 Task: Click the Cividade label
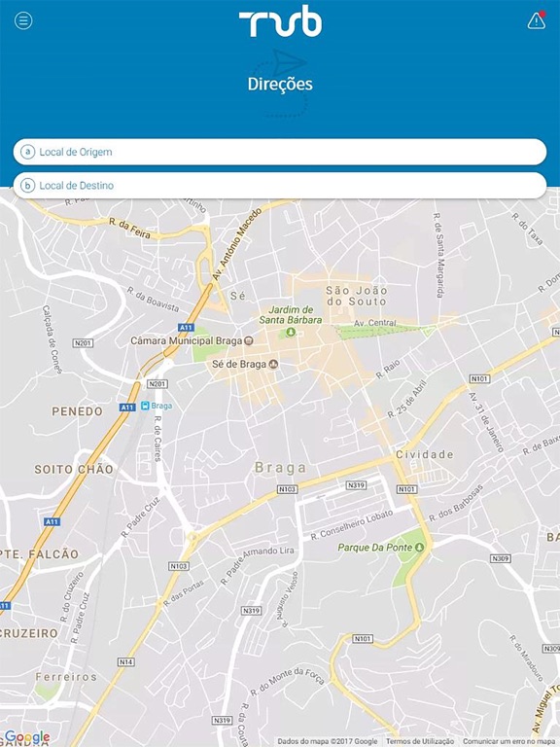[x=425, y=454]
